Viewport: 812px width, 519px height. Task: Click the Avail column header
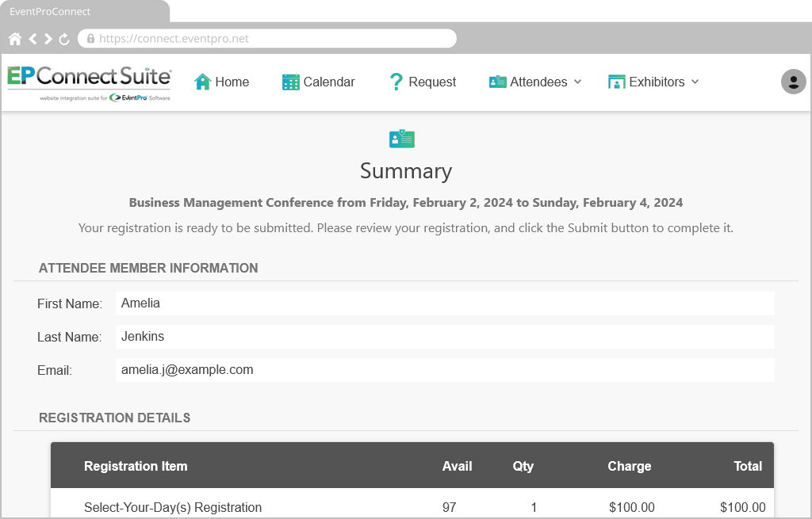457,466
